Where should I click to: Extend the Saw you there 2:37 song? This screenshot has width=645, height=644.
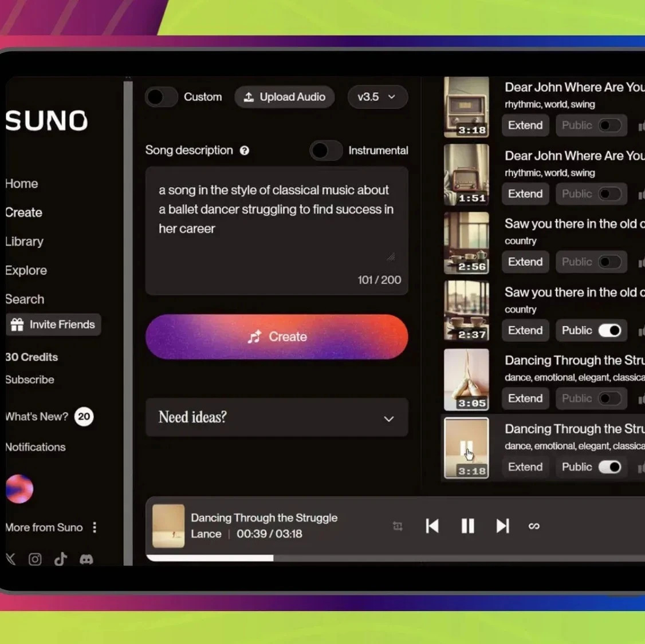[x=525, y=330]
